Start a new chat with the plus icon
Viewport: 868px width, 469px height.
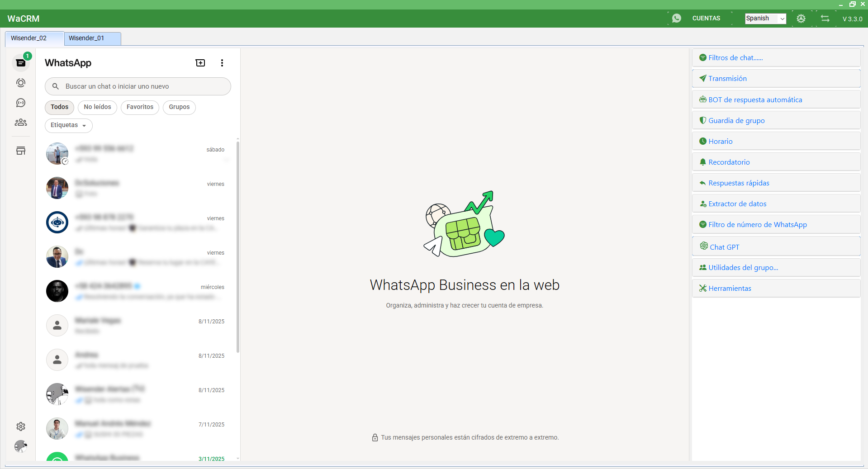click(x=200, y=63)
